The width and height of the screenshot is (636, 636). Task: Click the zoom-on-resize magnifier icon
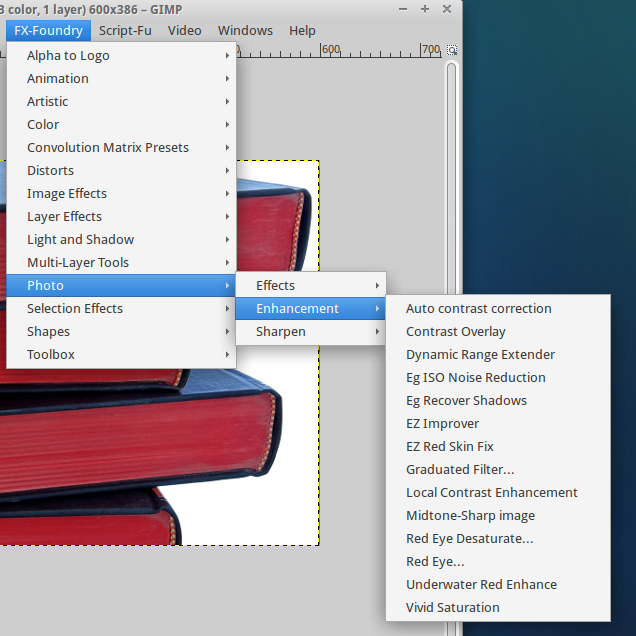point(452,50)
